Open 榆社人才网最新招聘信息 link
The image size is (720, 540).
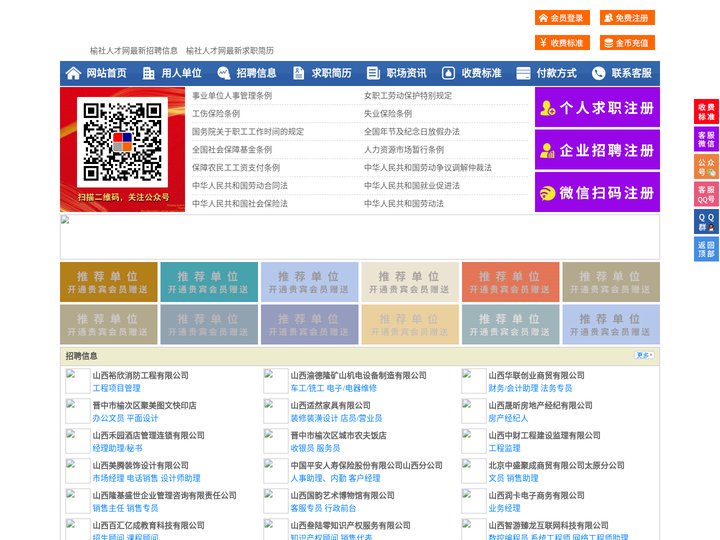[134, 51]
